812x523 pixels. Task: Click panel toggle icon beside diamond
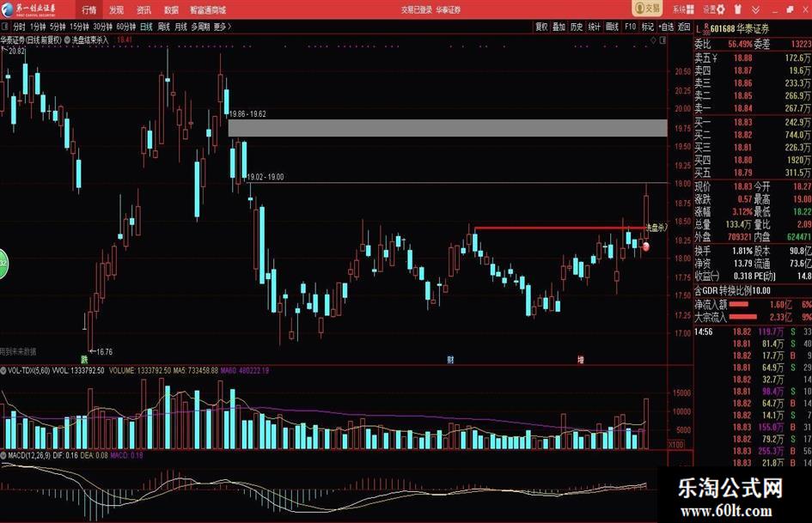(x=662, y=40)
